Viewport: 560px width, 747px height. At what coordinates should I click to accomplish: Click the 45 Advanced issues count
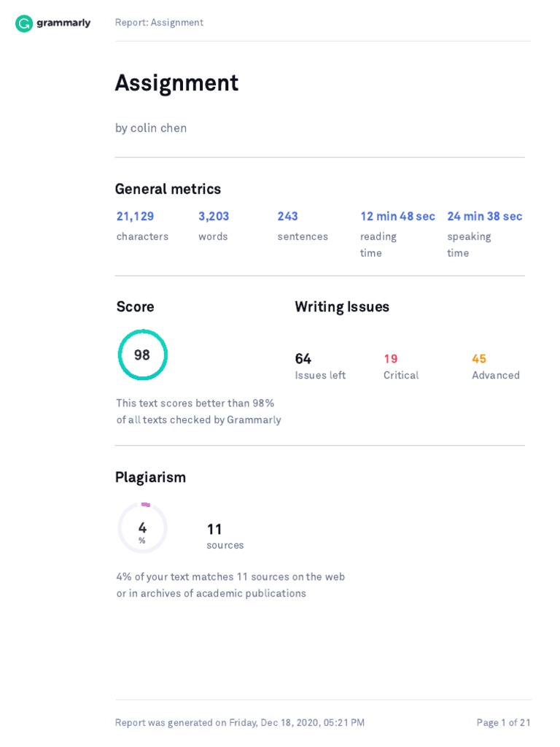coord(479,359)
